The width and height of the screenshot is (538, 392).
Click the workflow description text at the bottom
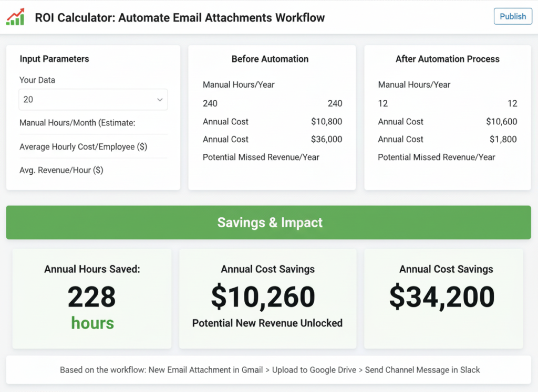pyautogui.click(x=269, y=369)
